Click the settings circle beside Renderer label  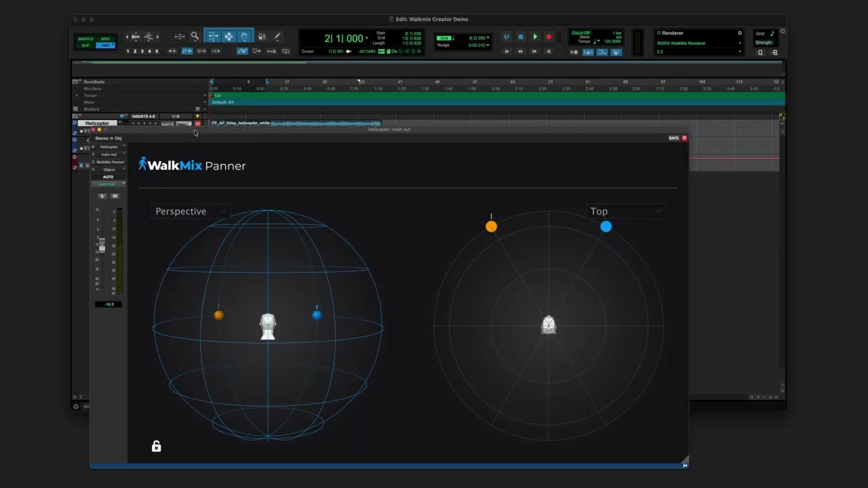tap(740, 33)
